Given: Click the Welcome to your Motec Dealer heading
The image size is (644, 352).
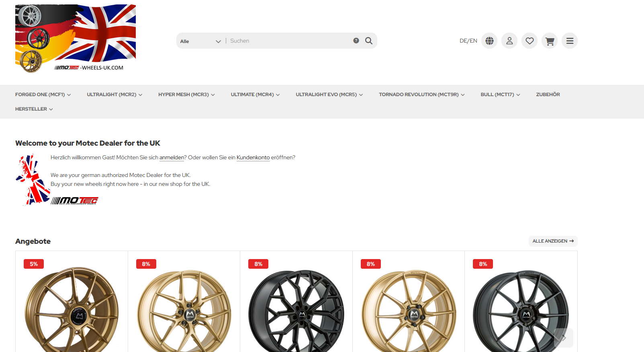Looking at the screenshot, I should coord(88,143).
